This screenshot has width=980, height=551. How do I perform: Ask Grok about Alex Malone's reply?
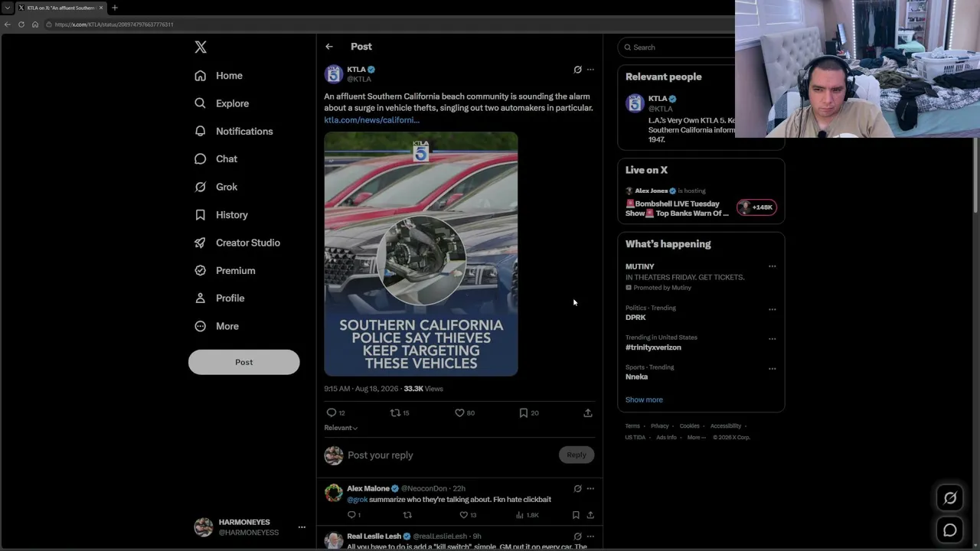click(x=578, y=488)
